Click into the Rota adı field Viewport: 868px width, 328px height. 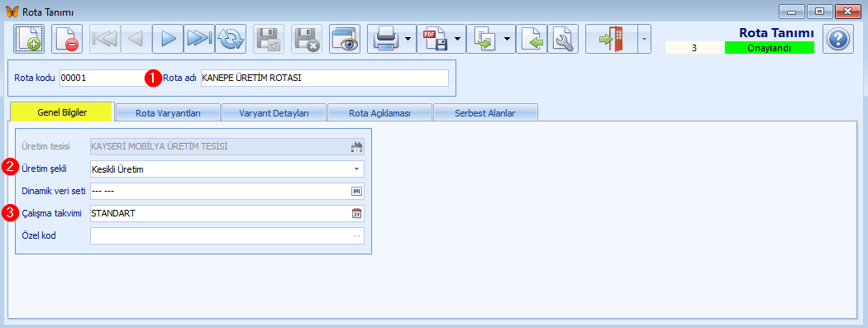(324, 78)
